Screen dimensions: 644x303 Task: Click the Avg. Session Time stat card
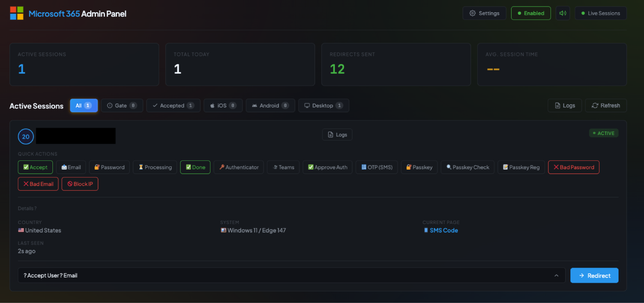click(552, 64)
